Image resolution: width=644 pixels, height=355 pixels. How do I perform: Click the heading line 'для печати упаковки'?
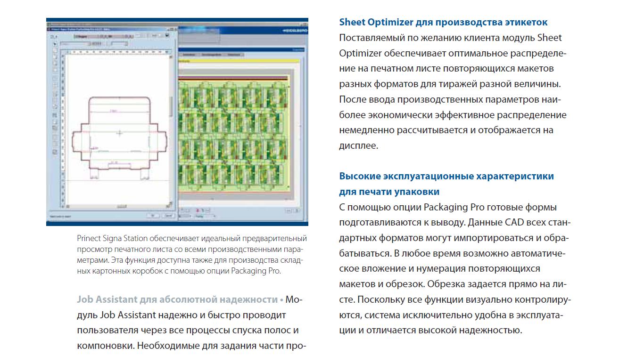pos(389,192)
